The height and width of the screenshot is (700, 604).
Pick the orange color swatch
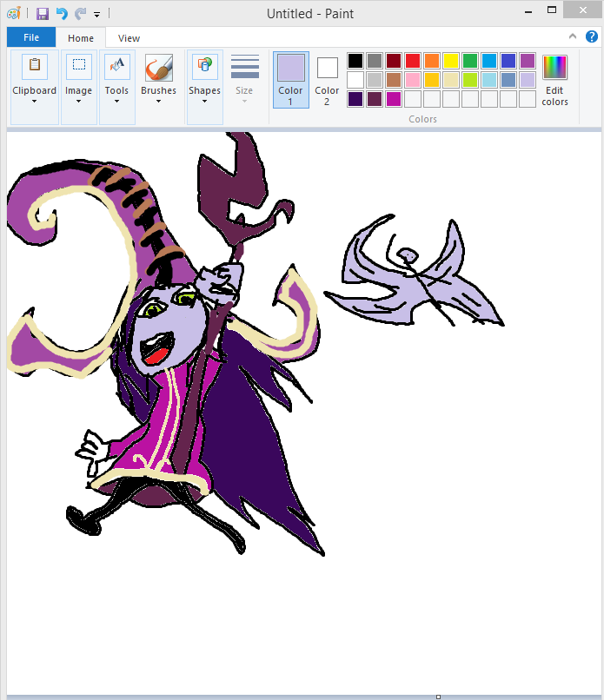click(x=432, y=61)
